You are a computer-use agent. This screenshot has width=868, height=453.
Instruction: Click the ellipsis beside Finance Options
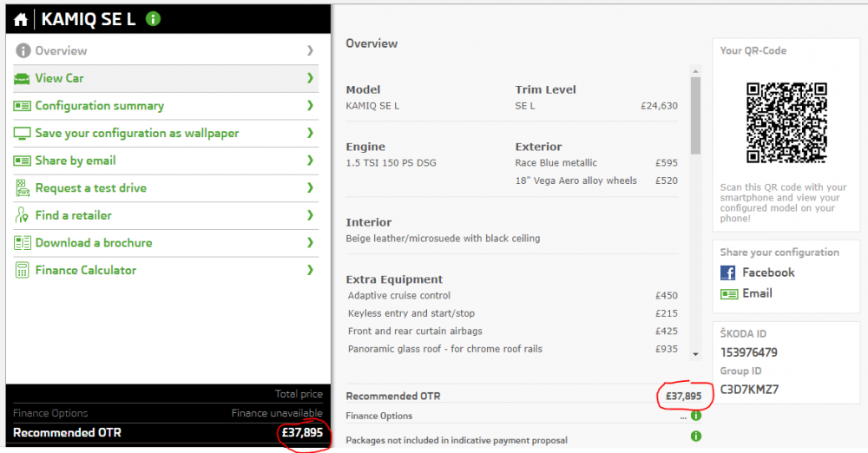pyautogui.click(x=684, y=417)
